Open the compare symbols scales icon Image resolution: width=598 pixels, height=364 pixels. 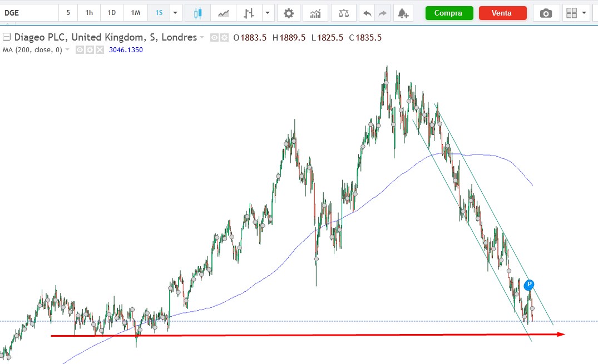click(x=344, y=14)
